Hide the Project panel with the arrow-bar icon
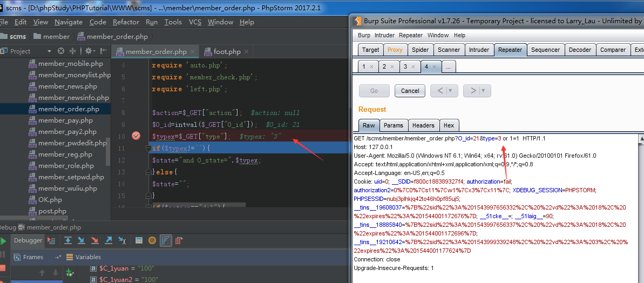Image resolution: width=644 pixels, height=283 pixels. coord(103,51)
